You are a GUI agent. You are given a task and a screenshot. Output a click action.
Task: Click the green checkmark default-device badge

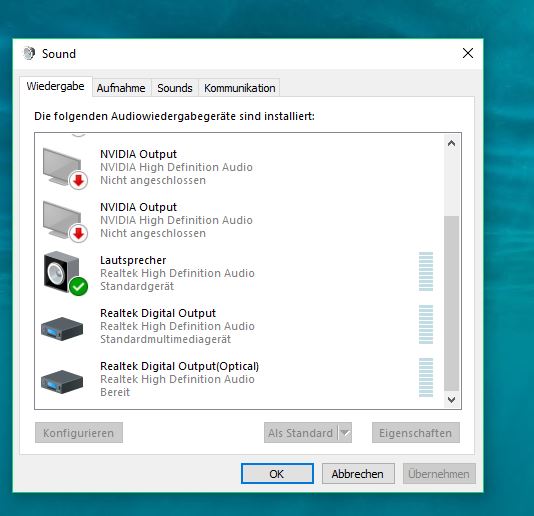coord(78,286)
